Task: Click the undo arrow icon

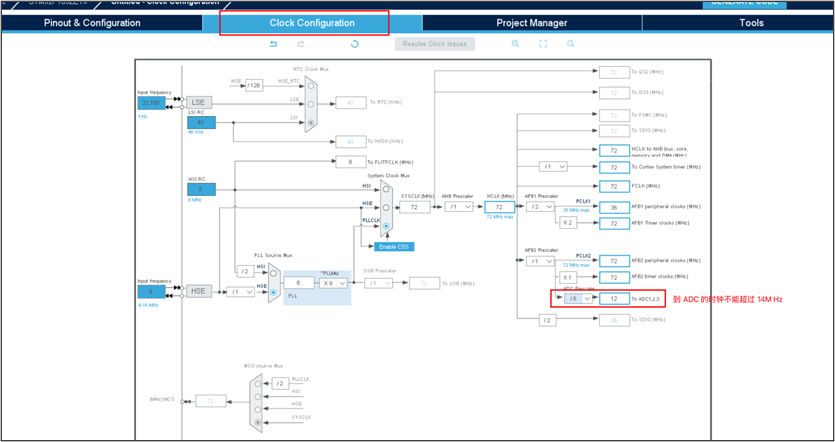Action: (x=273, y=44)
